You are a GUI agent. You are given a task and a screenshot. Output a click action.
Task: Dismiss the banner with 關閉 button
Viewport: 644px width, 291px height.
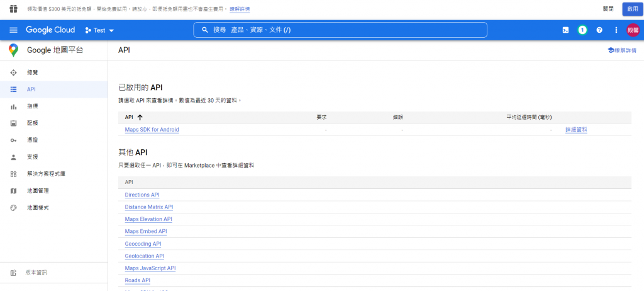(608, 9)
